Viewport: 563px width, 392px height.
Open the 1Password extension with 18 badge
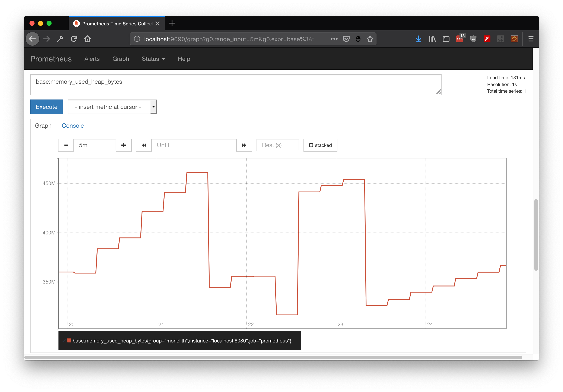coord(459,39)
